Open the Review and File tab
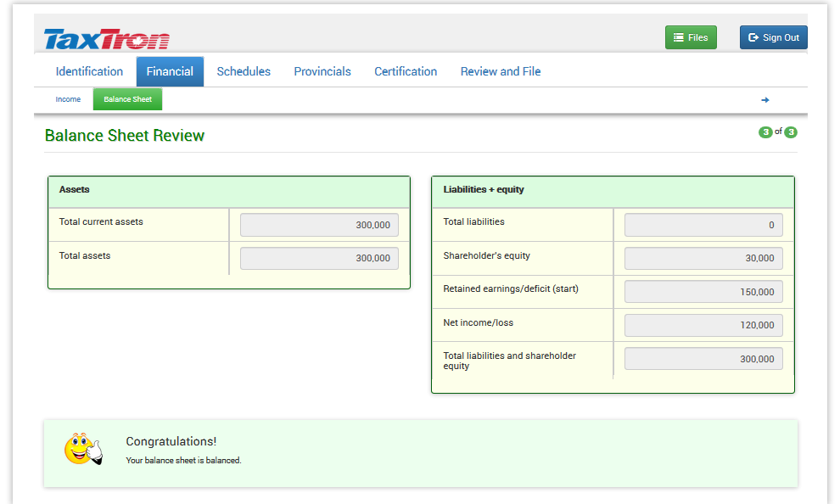Viewport: 840px width, 504px height. pyautogui.click(x=500, y=71)
